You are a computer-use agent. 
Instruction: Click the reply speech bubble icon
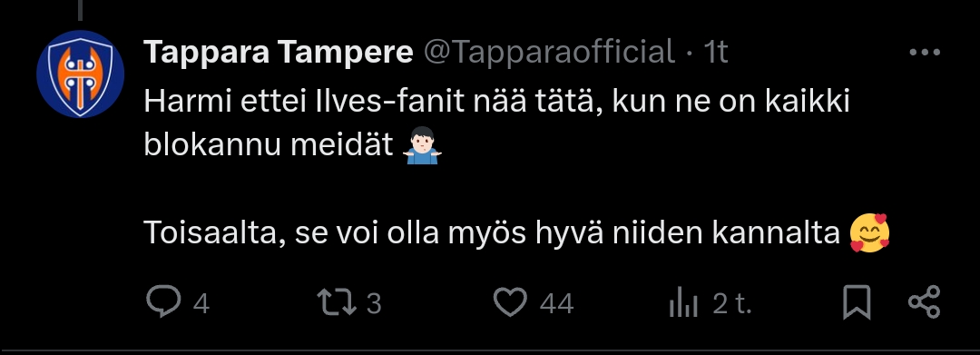(x=163, y=301)
